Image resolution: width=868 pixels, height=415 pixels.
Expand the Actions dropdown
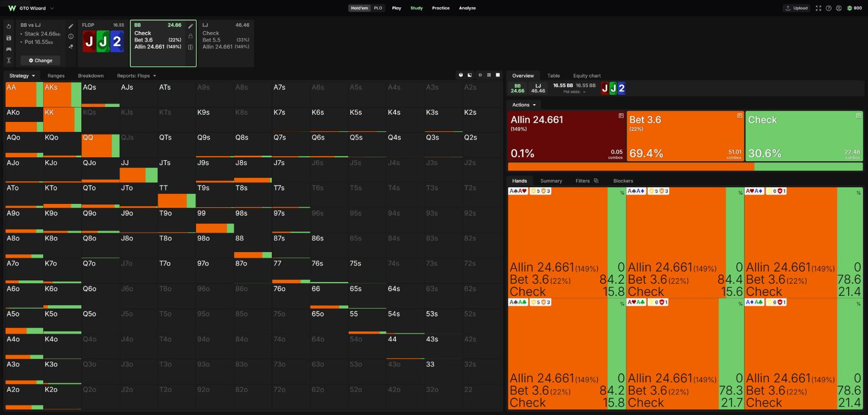click(x=524, y=105)
